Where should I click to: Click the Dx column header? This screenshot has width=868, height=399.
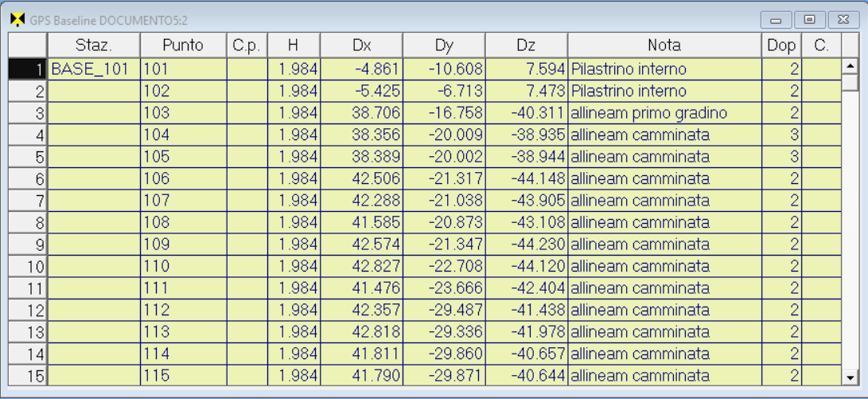361,45
